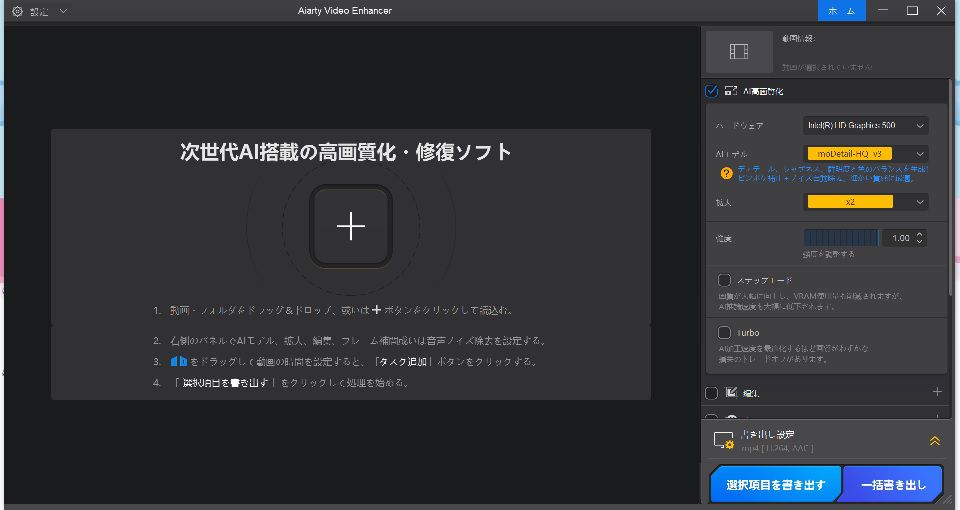Open the settings gear menu

pos(18,11)
